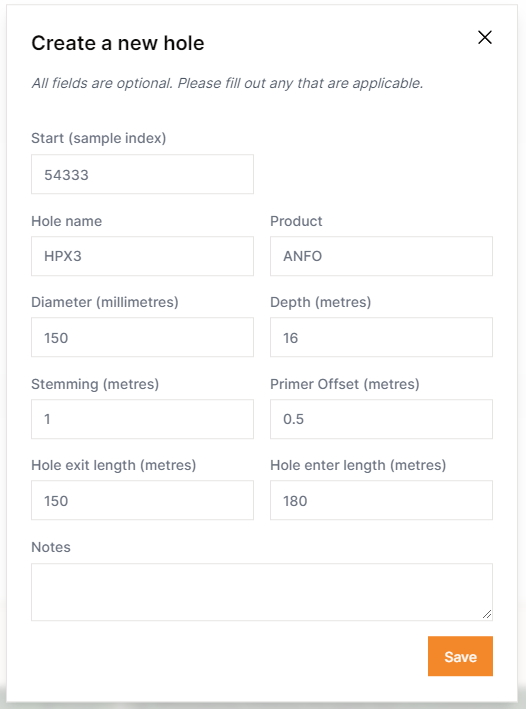526x709 pixels.
Task: Focus the Stemming metres input box
Action: [x=142, y=419]
